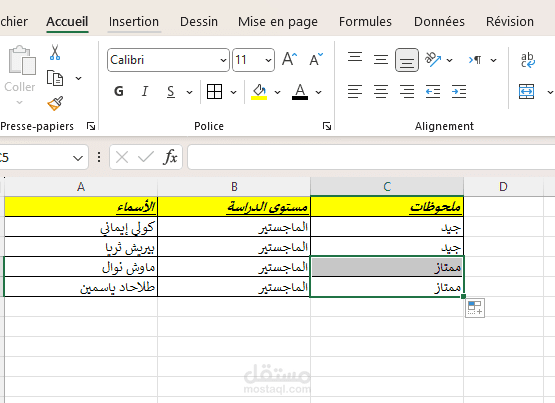Open the font size 11 dropdown
Screen dimensions: 555x403
(x=269, y=60)
